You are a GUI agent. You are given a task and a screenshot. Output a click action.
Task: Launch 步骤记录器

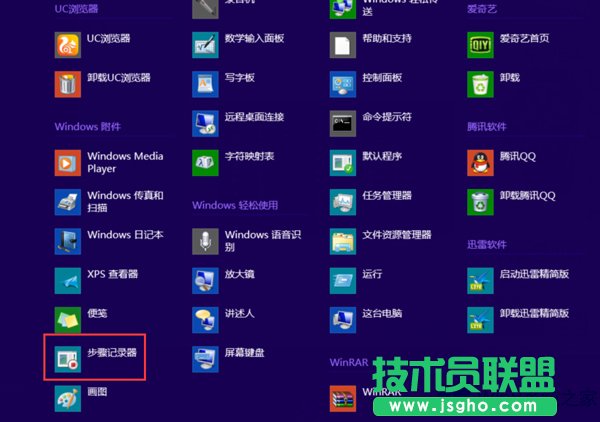click(68, 359)
